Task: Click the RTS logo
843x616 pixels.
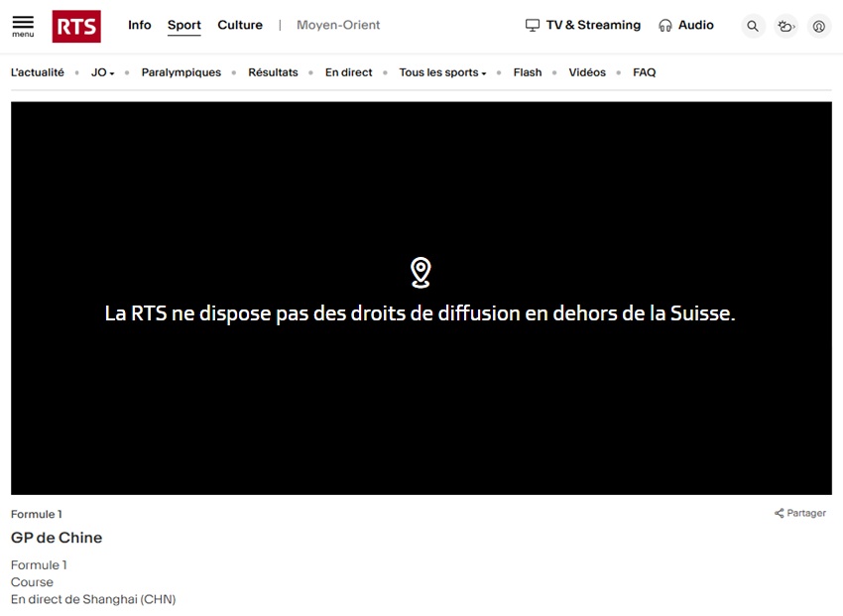Action: [76, 26]
